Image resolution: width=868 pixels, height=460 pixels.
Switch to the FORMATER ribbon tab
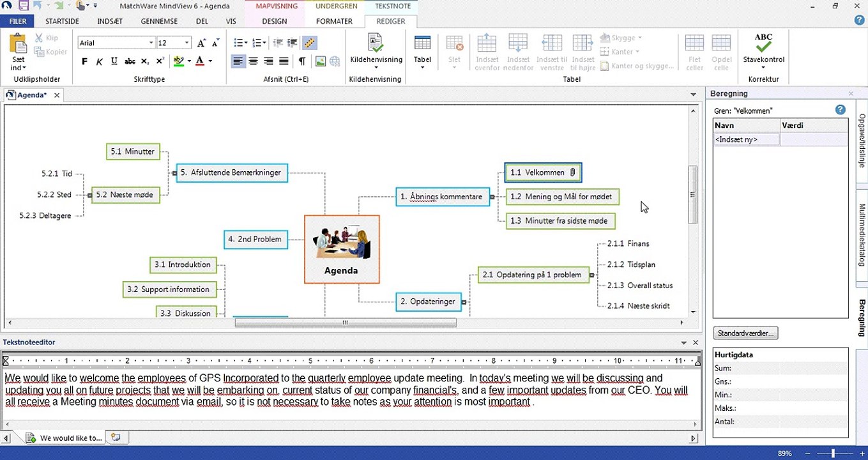pyautogui.click(x=334, y=21)
